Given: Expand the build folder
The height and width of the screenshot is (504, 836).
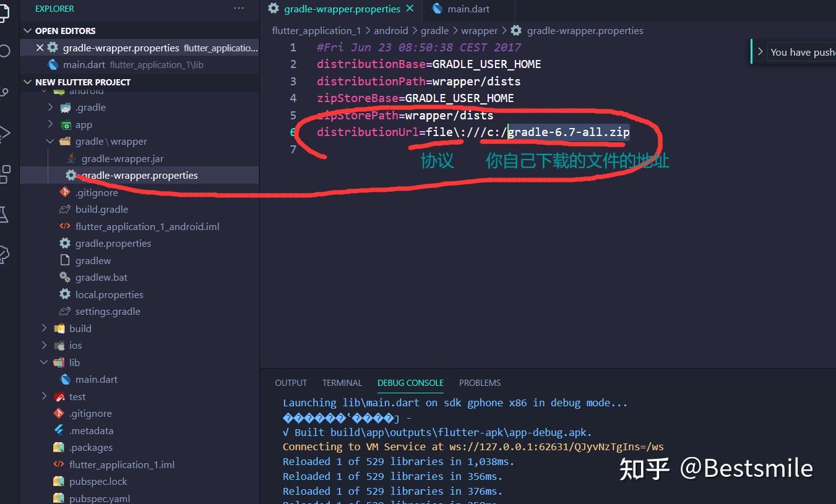Looking at the screenshot, I should pos(43,328).
